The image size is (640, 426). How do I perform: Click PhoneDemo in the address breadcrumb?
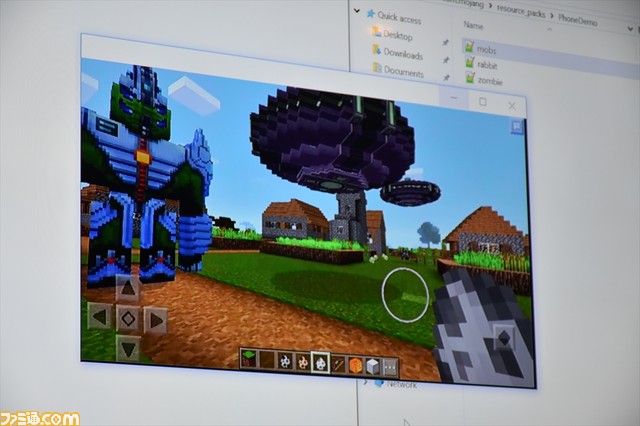(577, 19)
